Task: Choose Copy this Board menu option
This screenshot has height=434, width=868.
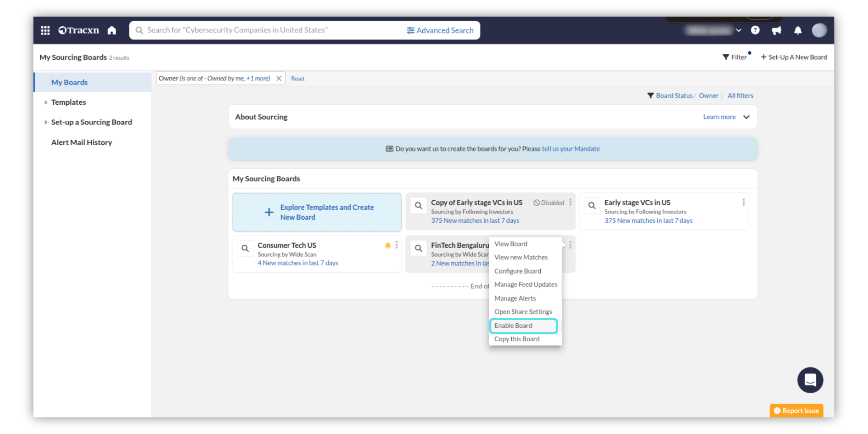Action: (517, 339)
